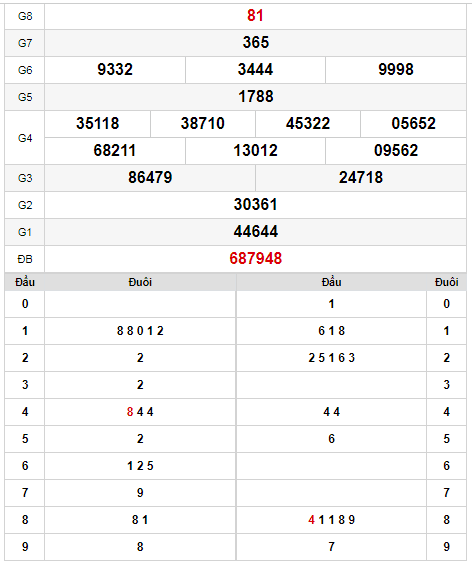
Task: Click the G8 row label
Action: point(25,16)
